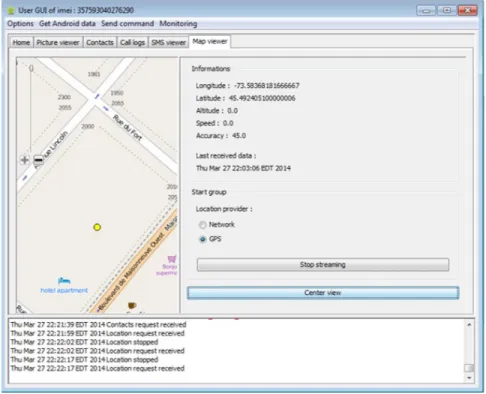Image resolution: width=486 pixels, height=394 pixels.
Task: Click the last received timestamp 22:03:06
Action: 243,168
